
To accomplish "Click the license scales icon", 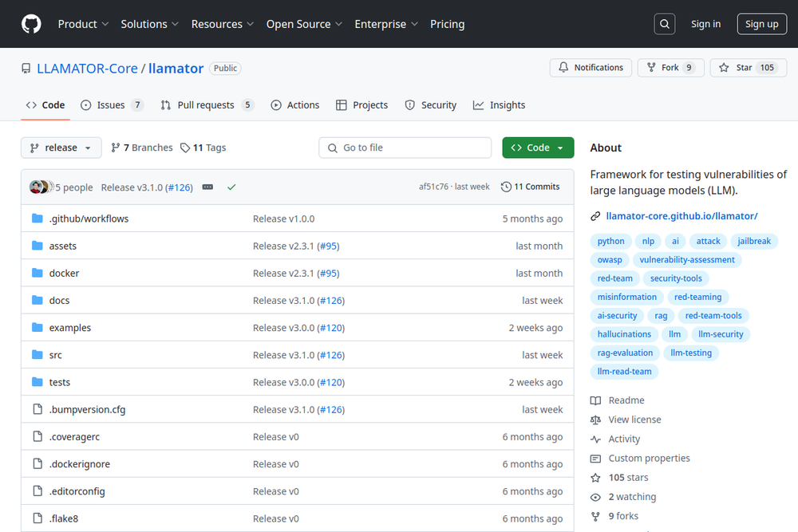I will [x=595, y=420].
